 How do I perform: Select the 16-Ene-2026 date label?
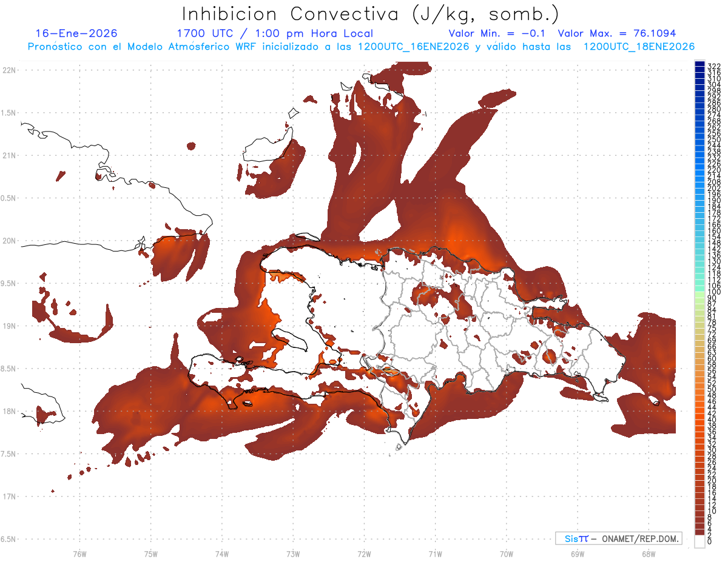[x=76, y=33]
